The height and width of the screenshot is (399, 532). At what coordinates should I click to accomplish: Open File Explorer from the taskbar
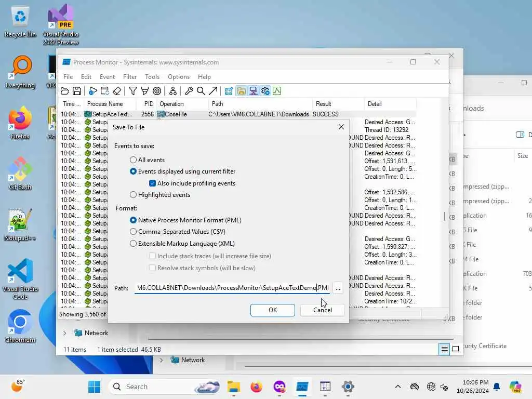coord(233,387)
